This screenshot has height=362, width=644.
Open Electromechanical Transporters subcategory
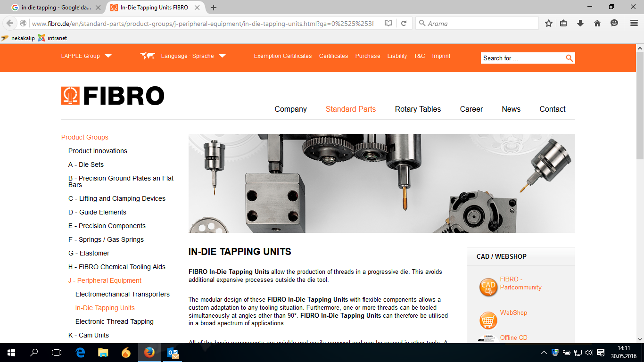click(x=123, y=294)
